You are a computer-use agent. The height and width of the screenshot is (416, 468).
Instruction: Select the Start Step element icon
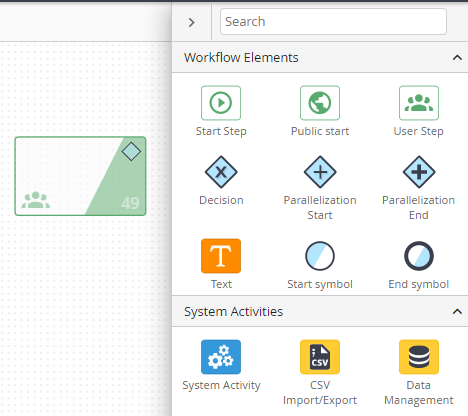[221, 103]
